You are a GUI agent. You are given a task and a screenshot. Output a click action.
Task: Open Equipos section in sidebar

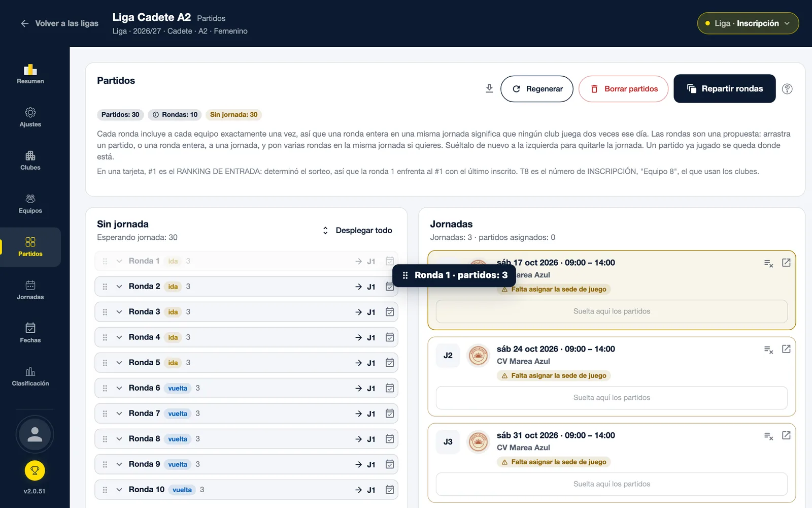[x=30, y=204]
